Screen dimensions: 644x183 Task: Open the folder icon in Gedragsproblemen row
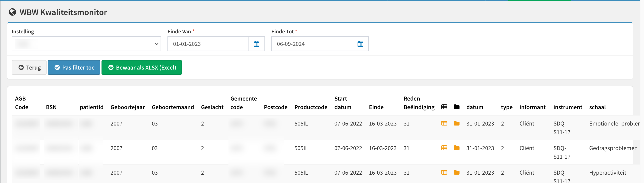coord(457,148)
